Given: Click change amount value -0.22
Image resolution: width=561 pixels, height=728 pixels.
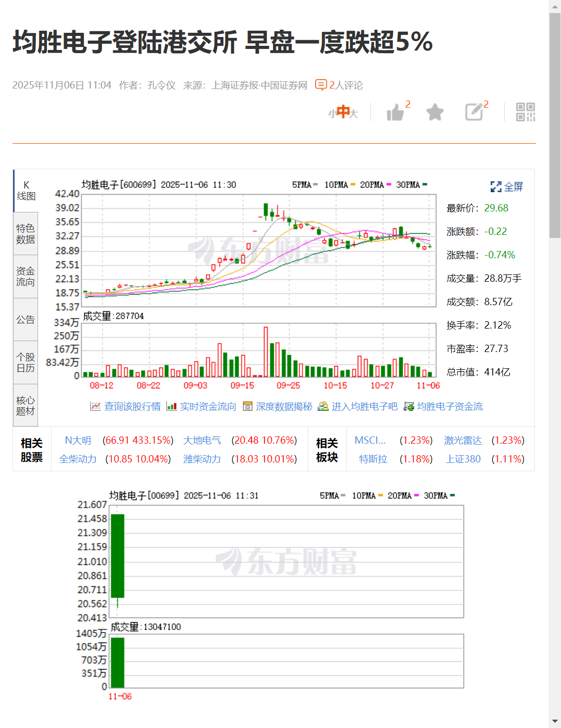Looking at the screenshot, I should pyautogui.click(x=495, y=231).
